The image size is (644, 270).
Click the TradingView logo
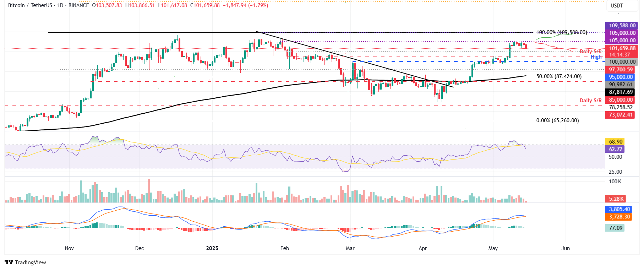click(x=26, y=263)
